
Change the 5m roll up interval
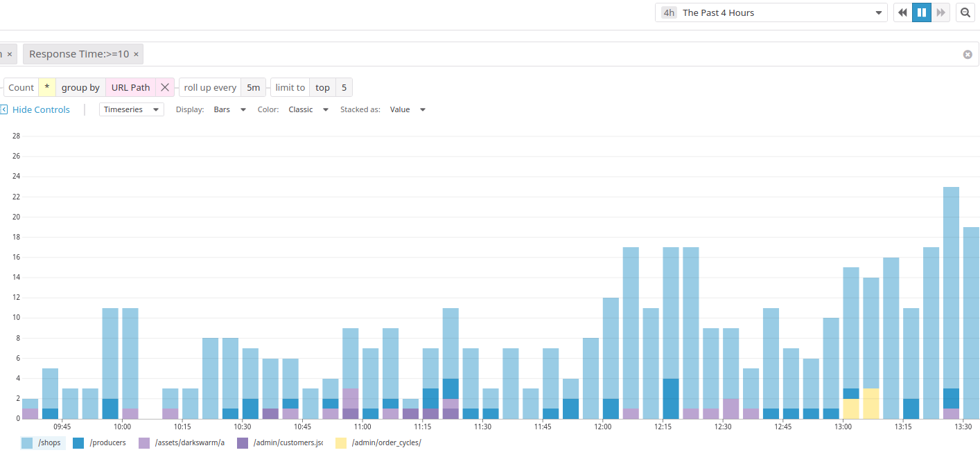pos(254,87)
